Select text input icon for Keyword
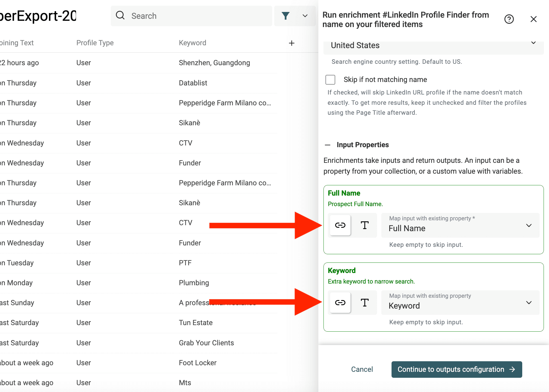 coord(365,303)
